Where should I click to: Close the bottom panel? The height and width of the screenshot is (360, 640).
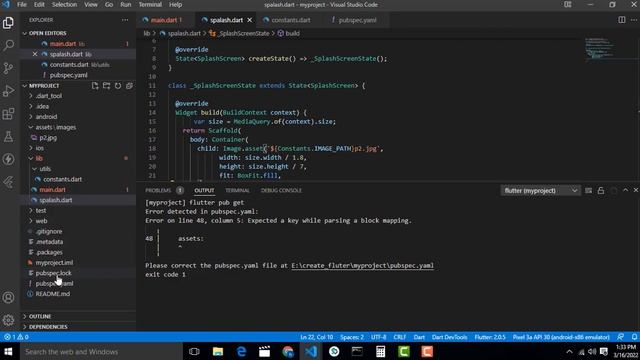[x=636, y=190]
